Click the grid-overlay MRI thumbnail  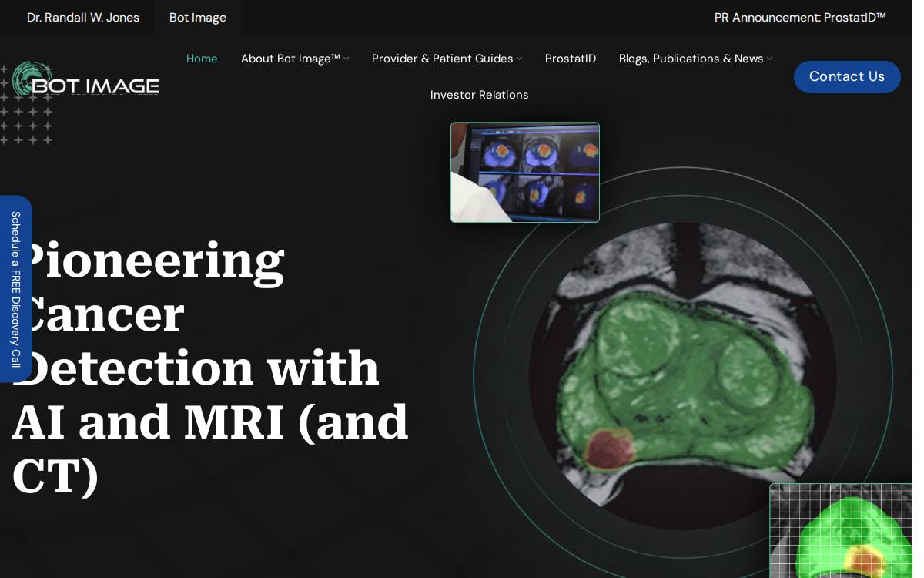[841, 530]
